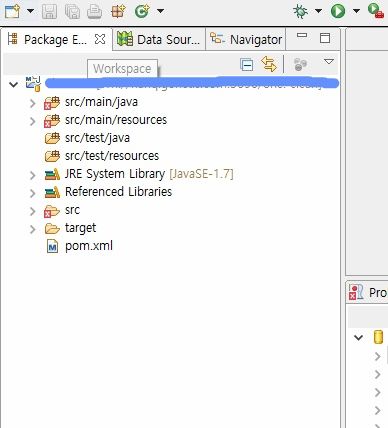Click the greyed focus task icon
This screenshot has width=388, height=428.
click(x=300, y=64)
